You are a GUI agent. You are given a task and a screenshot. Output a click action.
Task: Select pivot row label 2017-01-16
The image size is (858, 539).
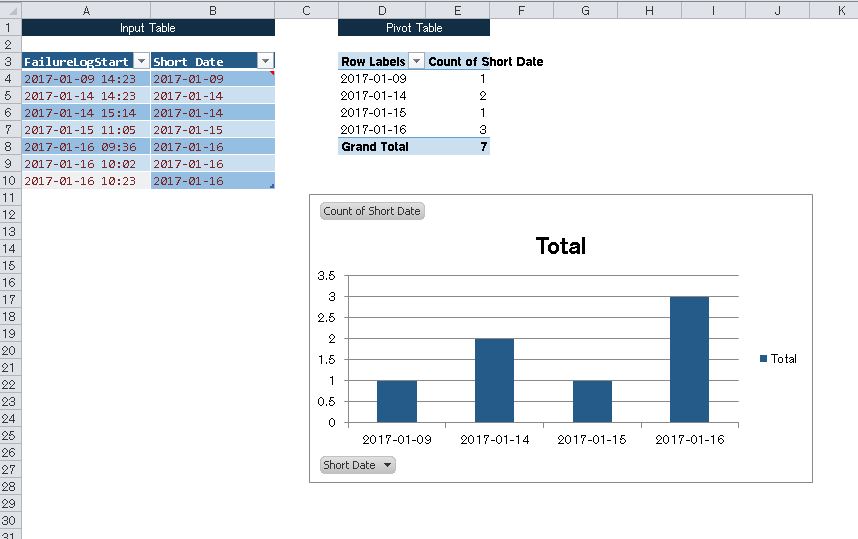point(381,130)
